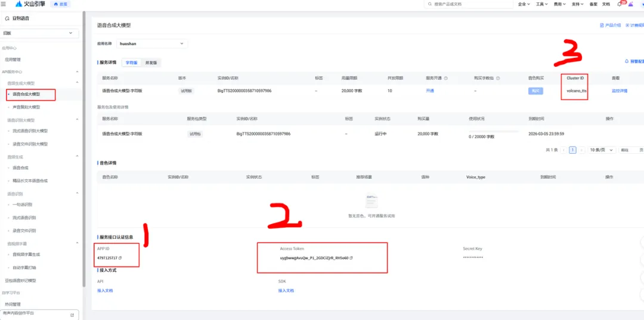Collapse the 语音识别 group
This screenshot has width=644, height=320.
77,193
